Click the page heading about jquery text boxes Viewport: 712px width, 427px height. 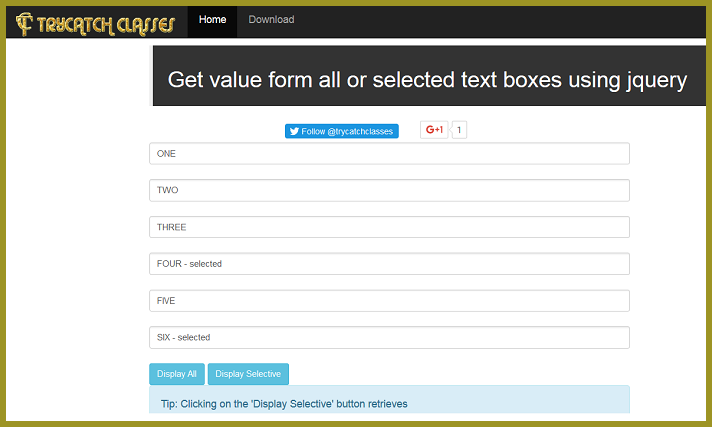click(x=427, y=80)
